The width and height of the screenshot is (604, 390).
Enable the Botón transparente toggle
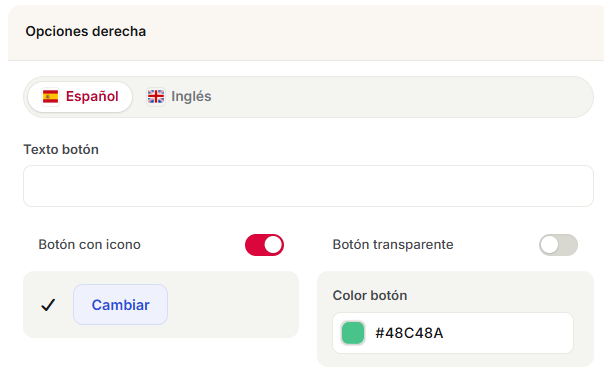[x=558, y=245]
